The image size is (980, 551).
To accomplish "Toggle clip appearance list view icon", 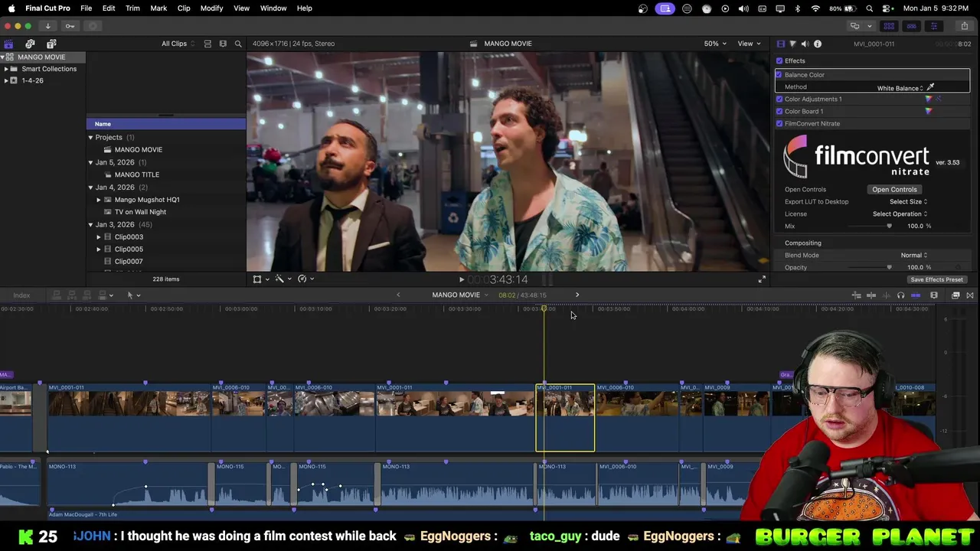I will click(x=207, y=44).
